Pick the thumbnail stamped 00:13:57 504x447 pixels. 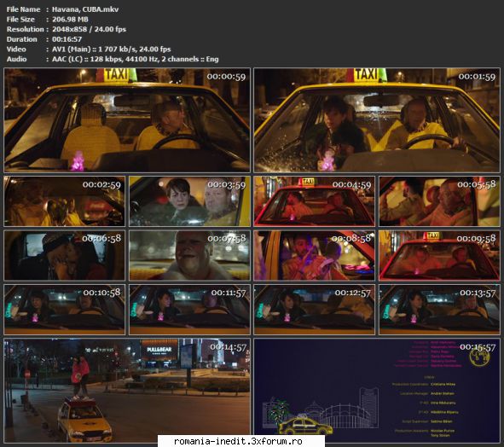click(x=439, y=310)
